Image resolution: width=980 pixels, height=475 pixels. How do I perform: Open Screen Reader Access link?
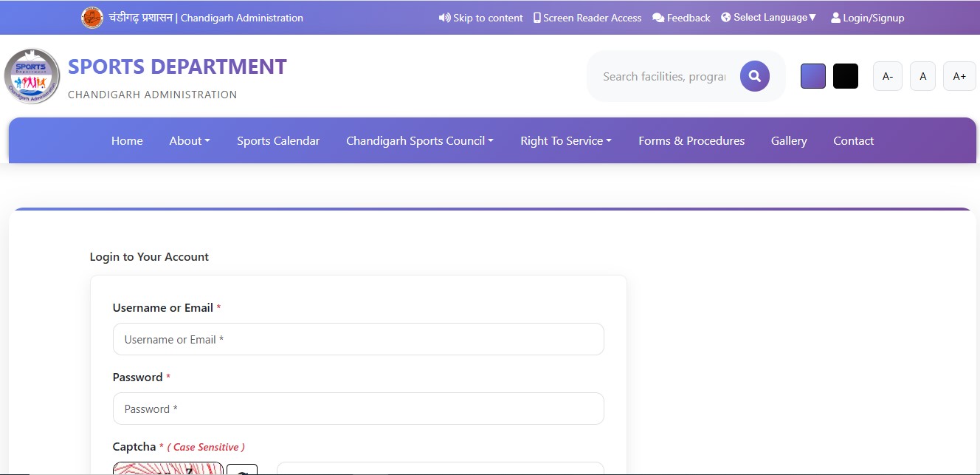587,18
